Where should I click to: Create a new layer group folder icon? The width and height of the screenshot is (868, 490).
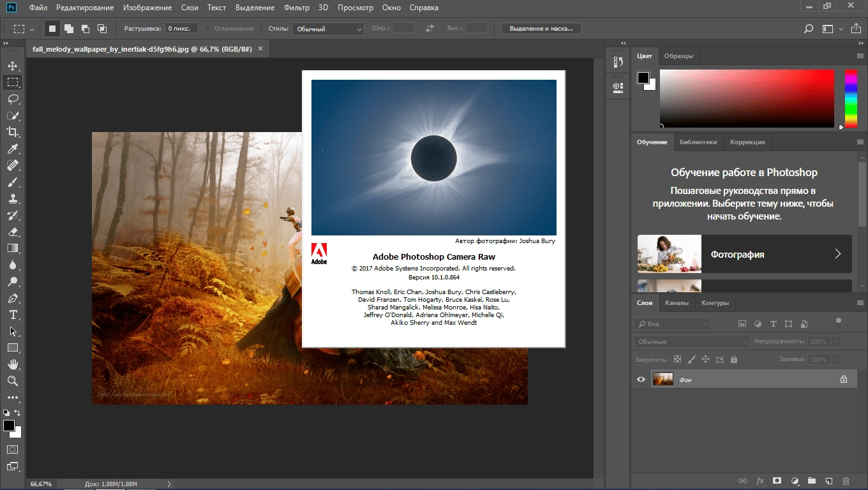click(x=812, y=480)
